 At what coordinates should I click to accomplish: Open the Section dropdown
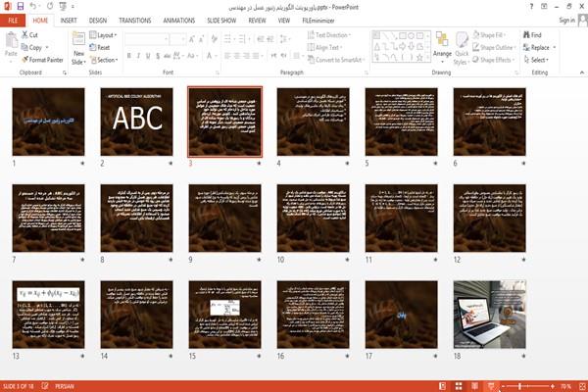104,60
